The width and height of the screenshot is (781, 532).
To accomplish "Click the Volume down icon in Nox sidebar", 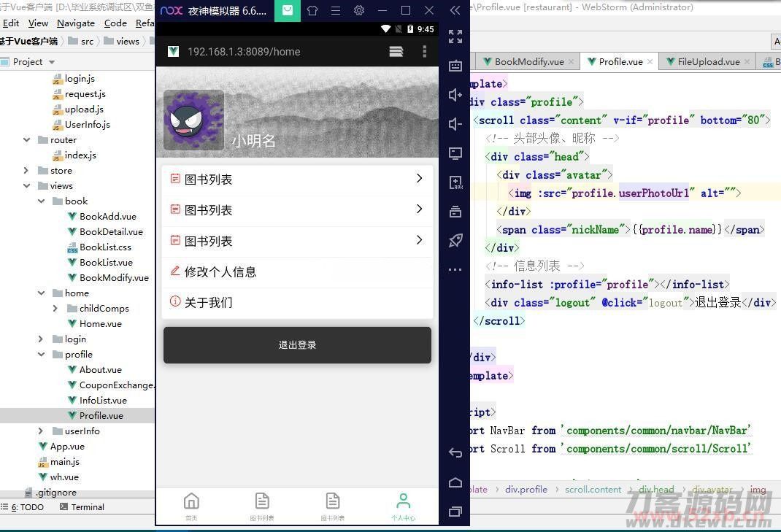I will [455, 124].
